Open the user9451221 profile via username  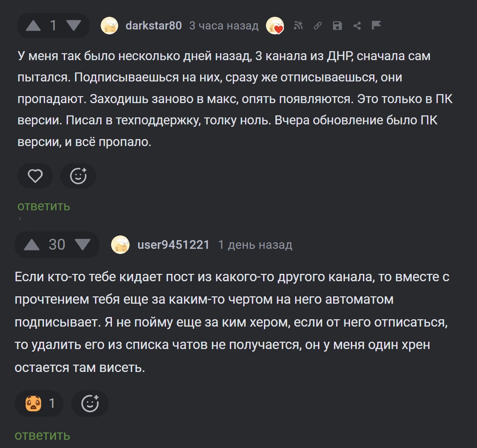click(173, 245)
